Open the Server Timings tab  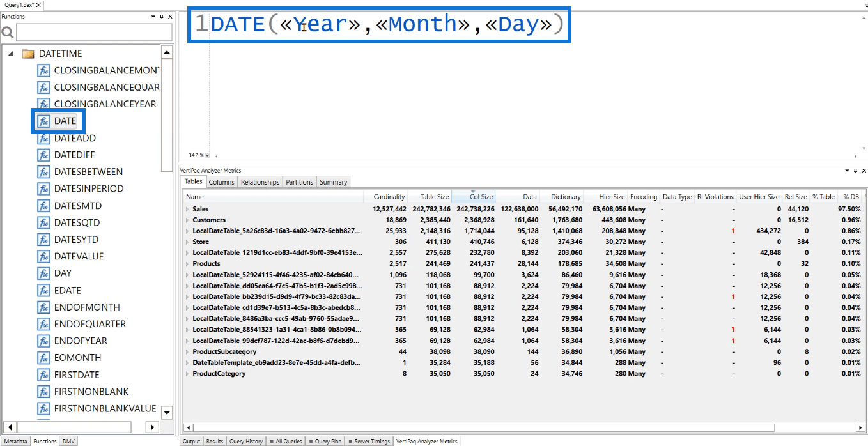pos(369,441)
